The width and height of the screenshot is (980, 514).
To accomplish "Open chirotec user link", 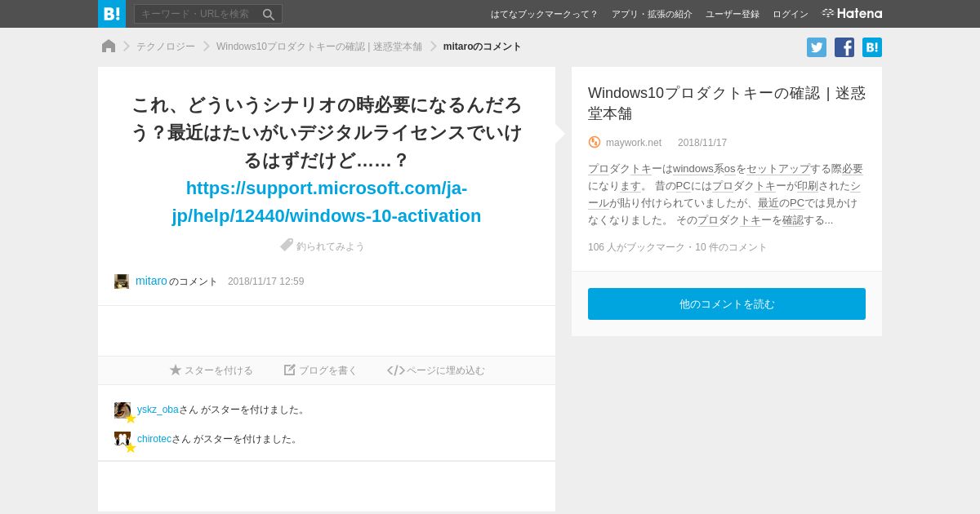I will (x=154, y=439).
